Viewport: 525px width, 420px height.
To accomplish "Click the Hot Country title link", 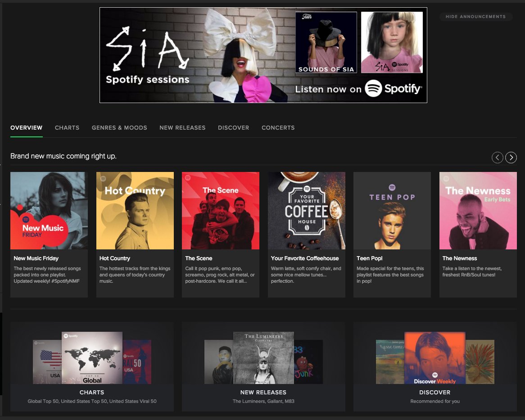I will pos(114,258).
